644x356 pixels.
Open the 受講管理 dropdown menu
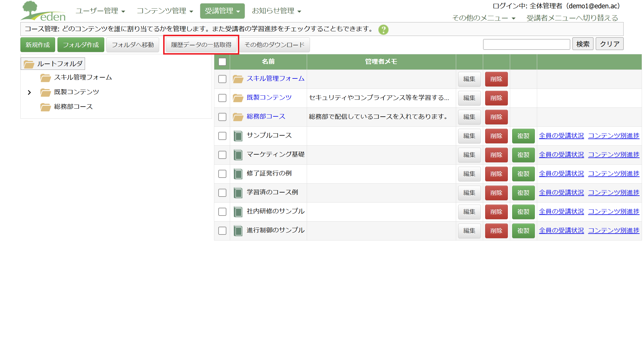click(222, 11)
